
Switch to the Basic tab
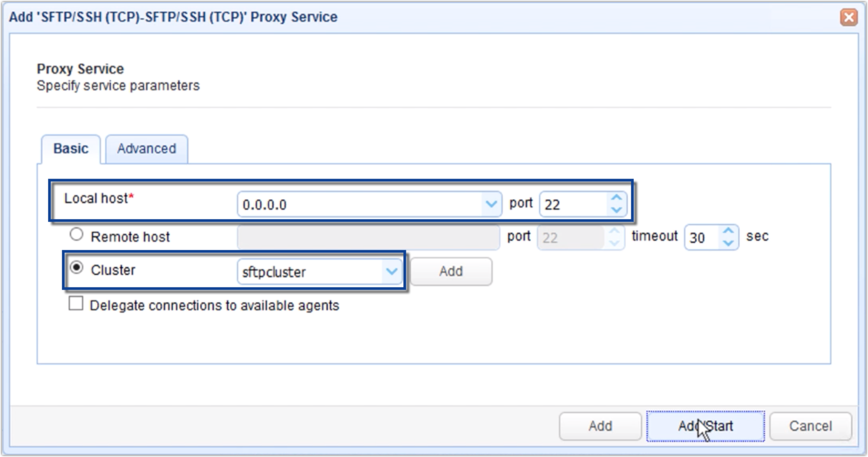[71, 149]
